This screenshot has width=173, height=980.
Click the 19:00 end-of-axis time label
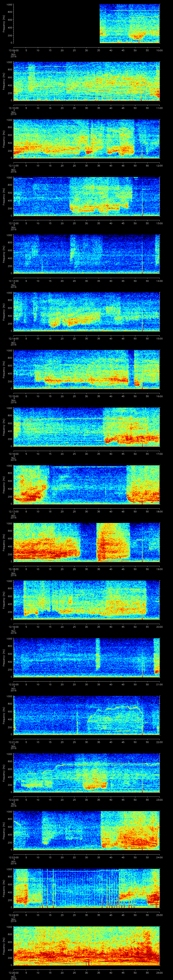160,569
